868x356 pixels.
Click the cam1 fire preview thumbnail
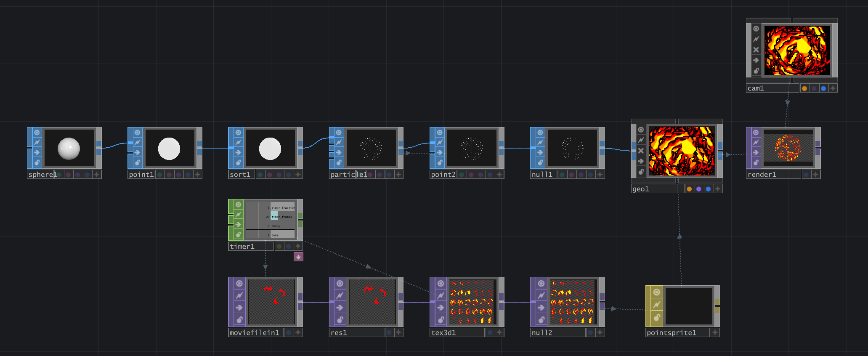coord(797,50)
